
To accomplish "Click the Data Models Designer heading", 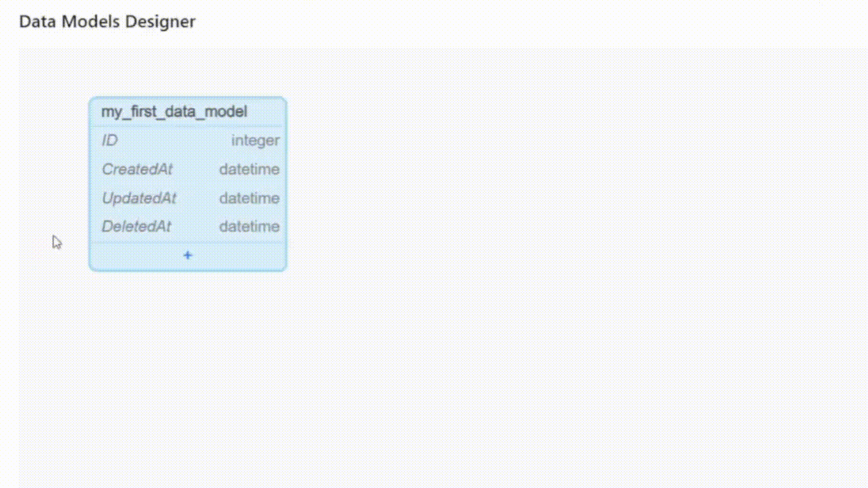I will coord(107,22).
